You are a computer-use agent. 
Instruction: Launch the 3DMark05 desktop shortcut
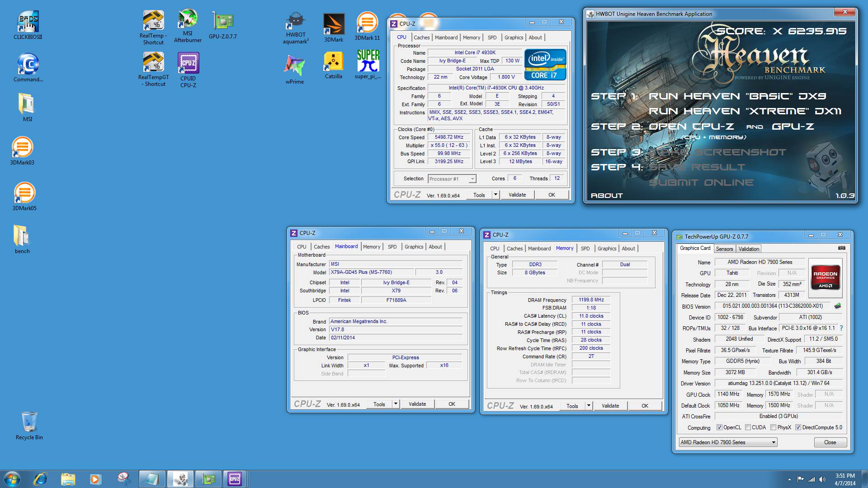tap(24, 197)
